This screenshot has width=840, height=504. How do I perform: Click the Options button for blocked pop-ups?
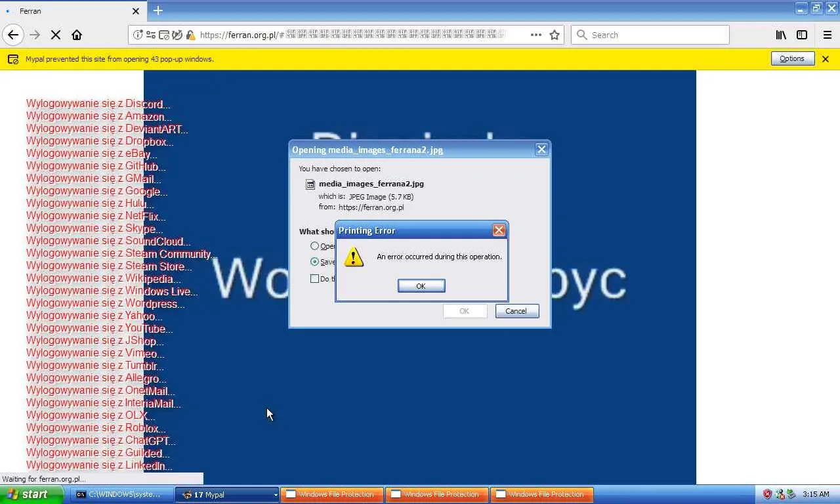pos(792,59)
